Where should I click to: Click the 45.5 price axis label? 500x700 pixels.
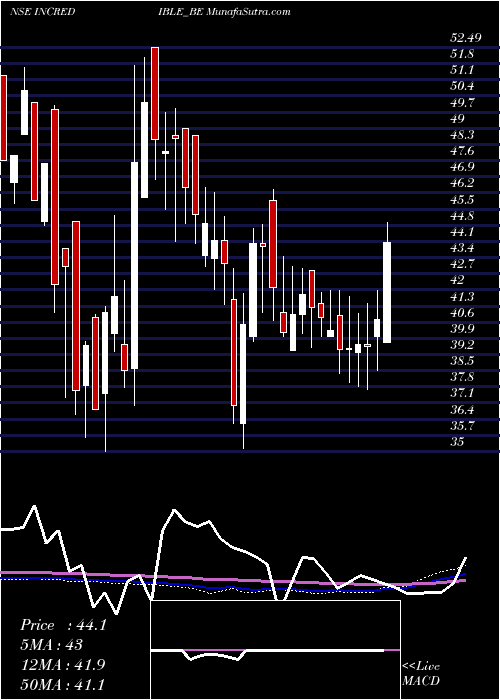click(x=462, y=200)
